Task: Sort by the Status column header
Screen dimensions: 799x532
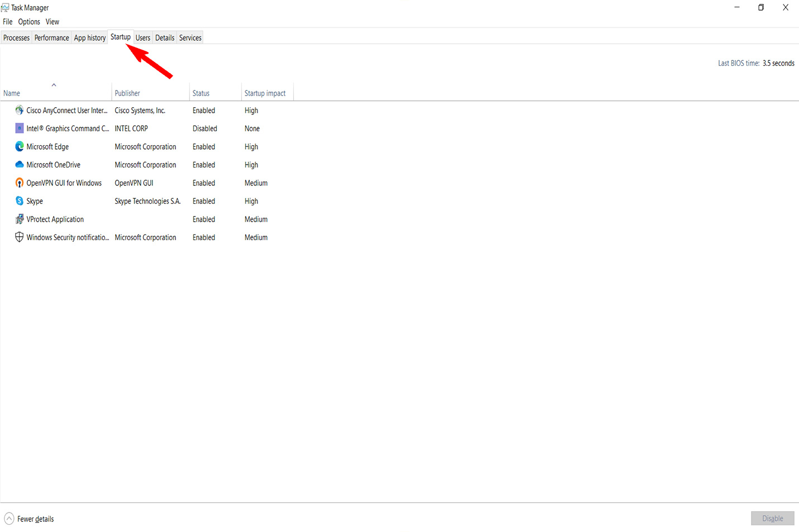Action: [x=215, y=92]
